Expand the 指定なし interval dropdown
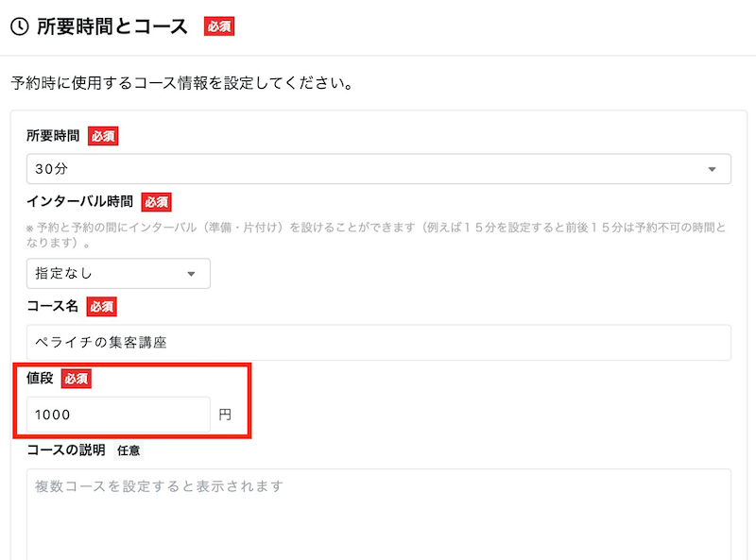Viewport: 756px width, 560px height. tap(118, 273)
